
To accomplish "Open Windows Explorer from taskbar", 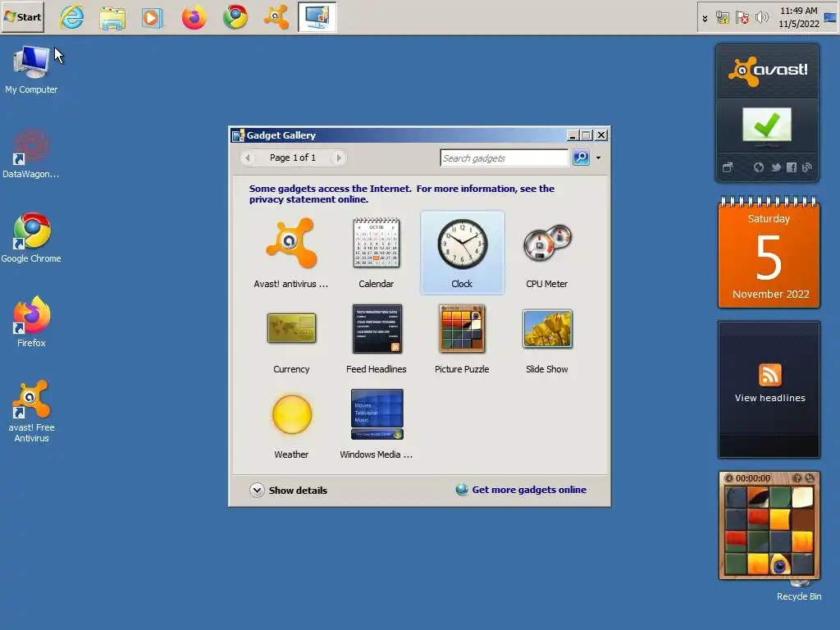I will pyautogui.click(x=112, y=17).
